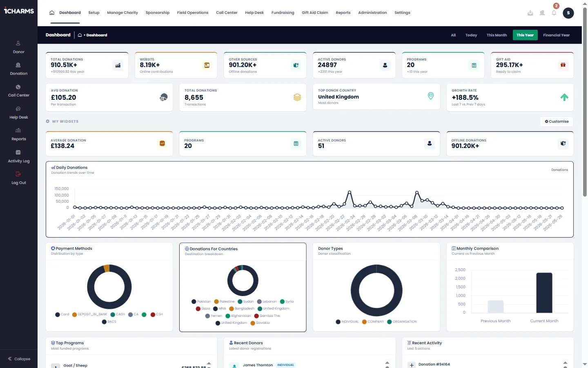
Task: Click the Avg Donation pie icon
Action: (164, 97)
